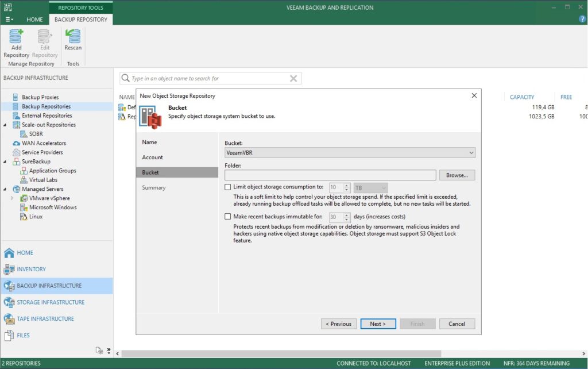Expand the VMware vSphere tree node

coord(12,198)
